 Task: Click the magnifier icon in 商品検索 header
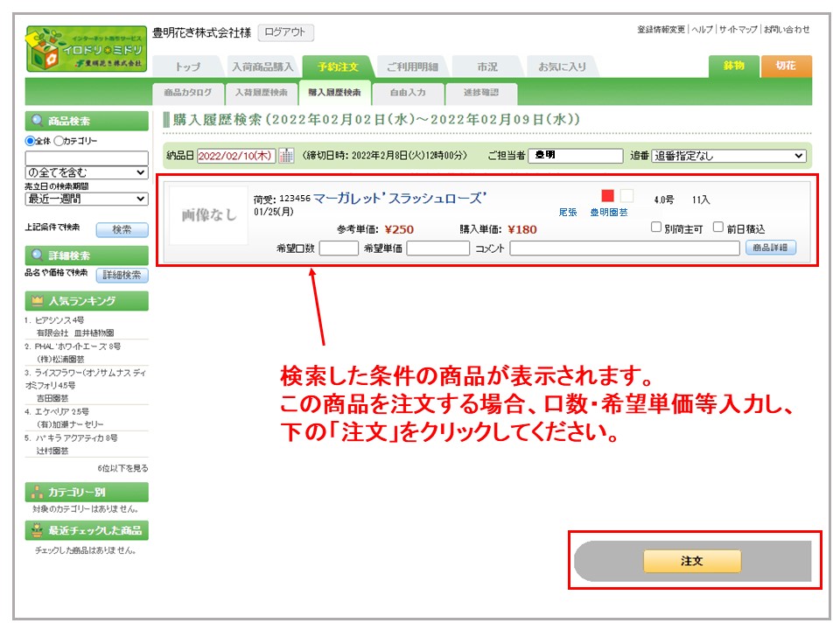38,122
